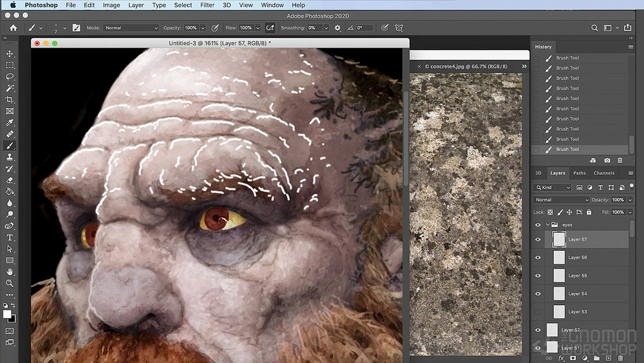Open smoothing options gear icon
644x363 pixels.
pos(337,28)
